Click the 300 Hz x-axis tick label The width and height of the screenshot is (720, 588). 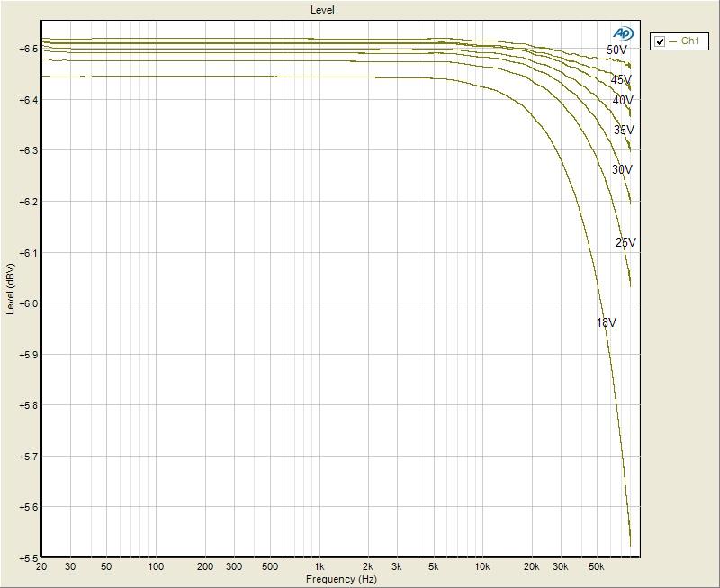click(x=234, y=567)
